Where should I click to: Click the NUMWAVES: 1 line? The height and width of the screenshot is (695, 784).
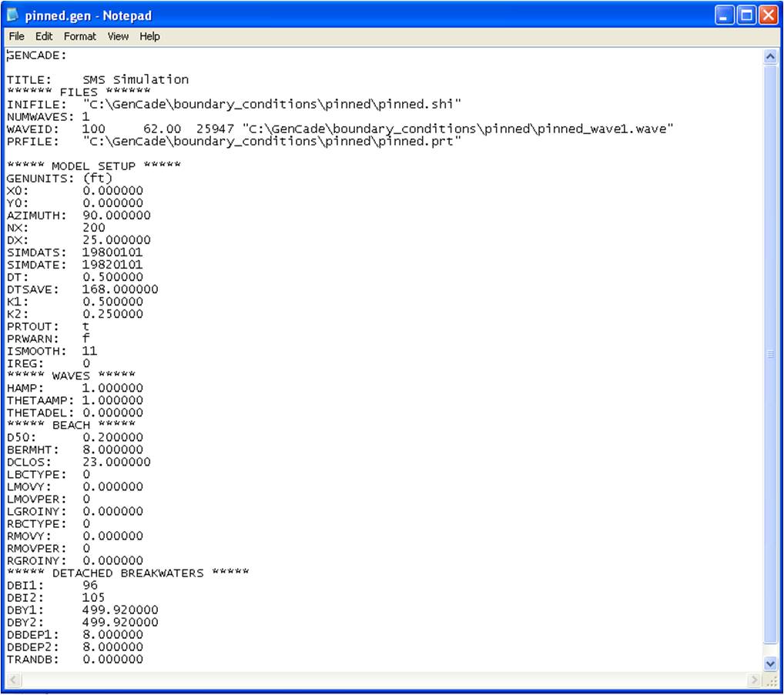(x=48, y=117)
